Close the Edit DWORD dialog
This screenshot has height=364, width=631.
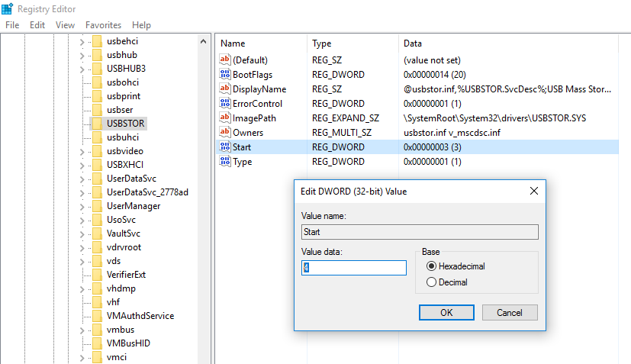pyautogui.click(x=531, y=190)
